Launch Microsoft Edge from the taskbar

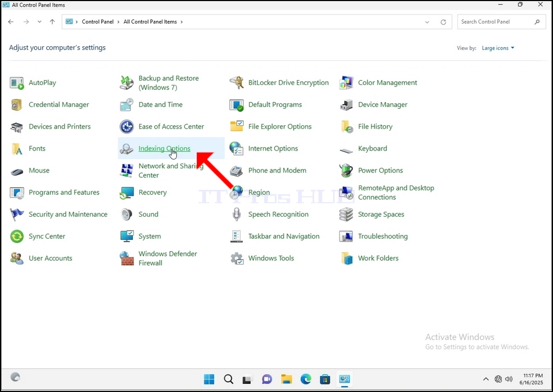click(x=306, y=379)
